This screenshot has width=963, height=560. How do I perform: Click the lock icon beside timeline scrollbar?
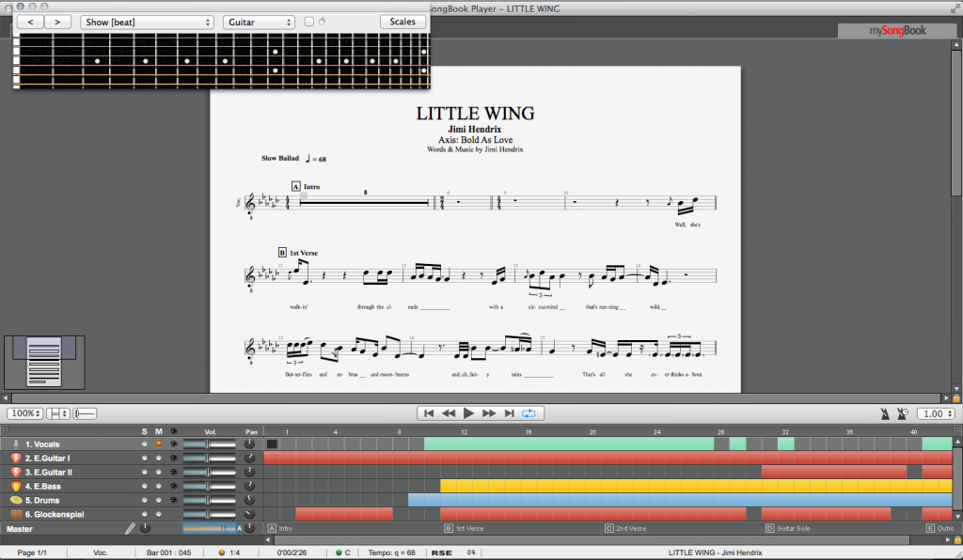956,539
